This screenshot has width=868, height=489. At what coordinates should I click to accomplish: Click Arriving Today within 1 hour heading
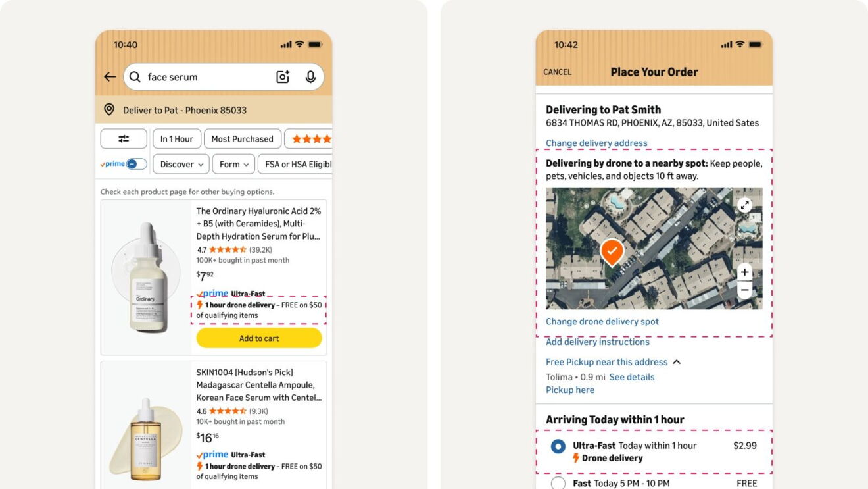tap(615, 419)
